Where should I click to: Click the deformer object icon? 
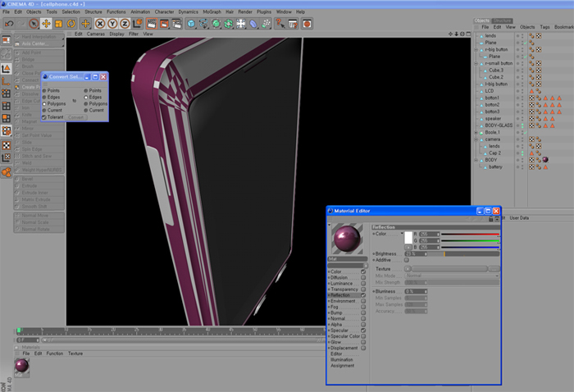[x=253, y=24]
